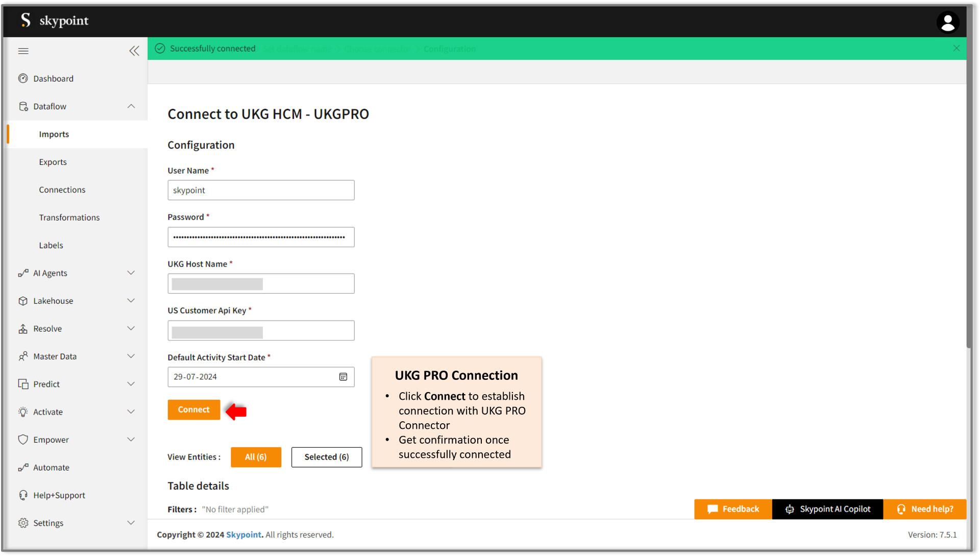Open calendar picker in start date field
The width and height of the screenshot is (980, 556).
343,377
